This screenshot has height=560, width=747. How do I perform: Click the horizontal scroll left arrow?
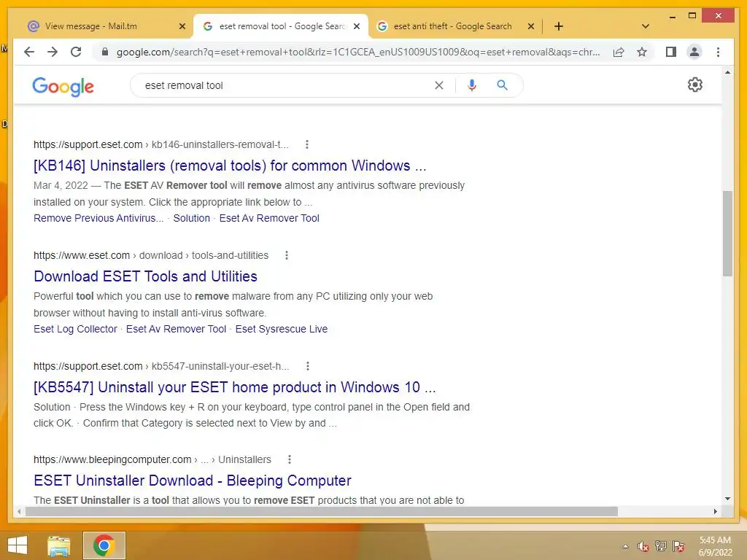click(x=18, y=511)
